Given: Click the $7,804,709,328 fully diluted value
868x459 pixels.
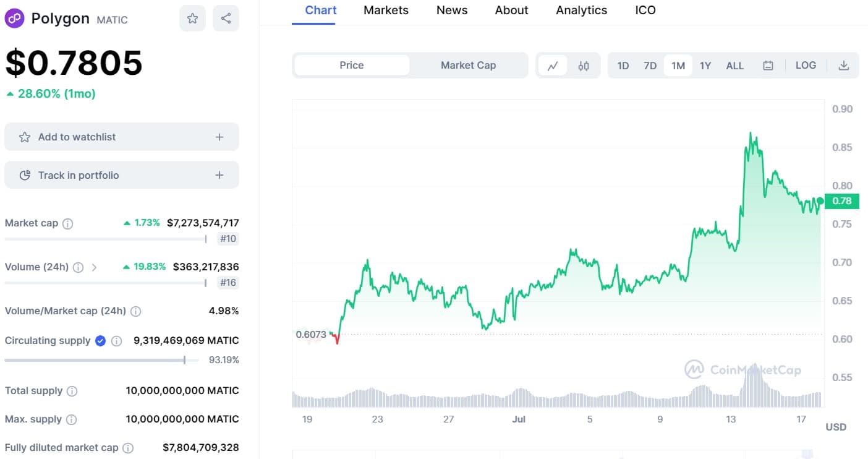Looking at the screenshot, I should pos(201,447).
